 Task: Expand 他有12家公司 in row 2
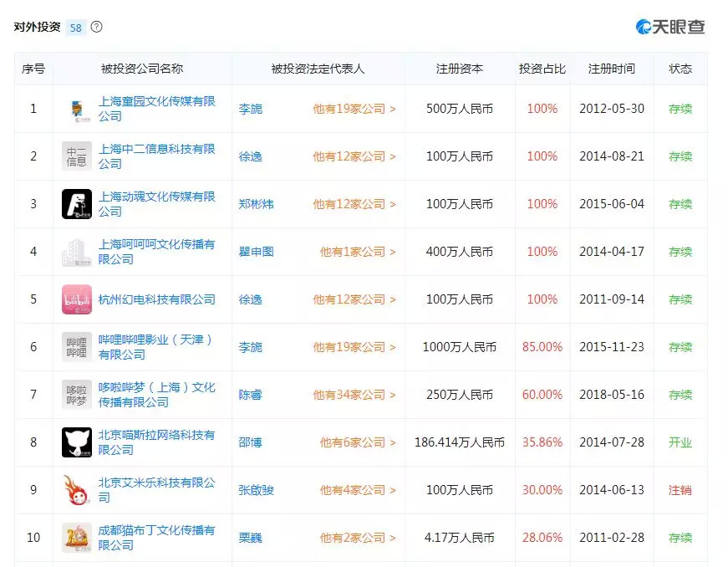tap(354, 156)
